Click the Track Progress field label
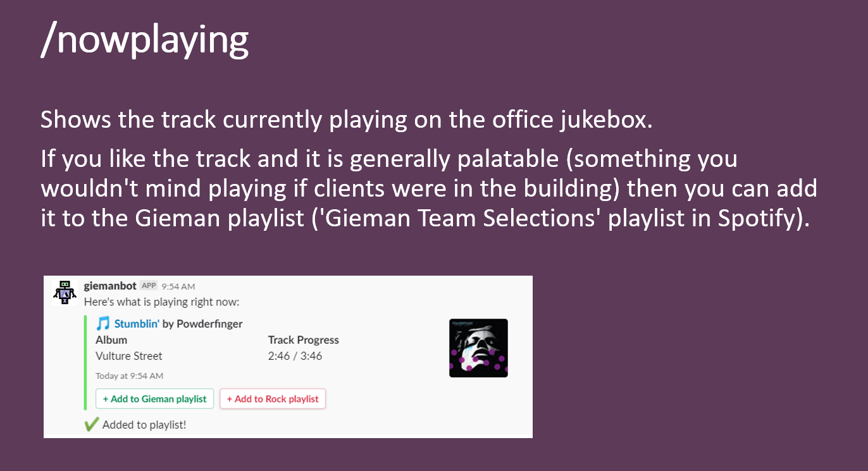 point(304,340)
